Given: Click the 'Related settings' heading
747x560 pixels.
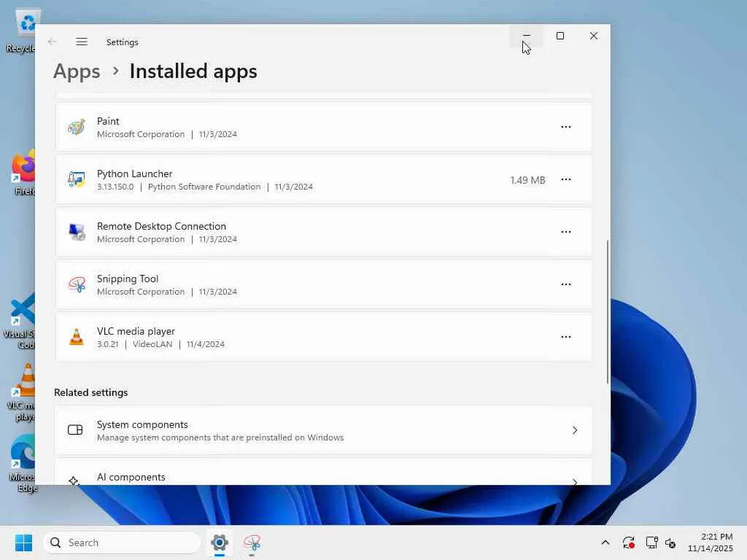Looking at the screenshot, I should pos(90,392).
